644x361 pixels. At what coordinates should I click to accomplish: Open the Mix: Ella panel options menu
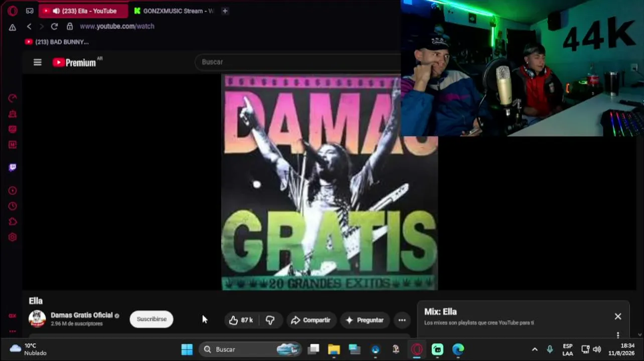coord(618,335)
